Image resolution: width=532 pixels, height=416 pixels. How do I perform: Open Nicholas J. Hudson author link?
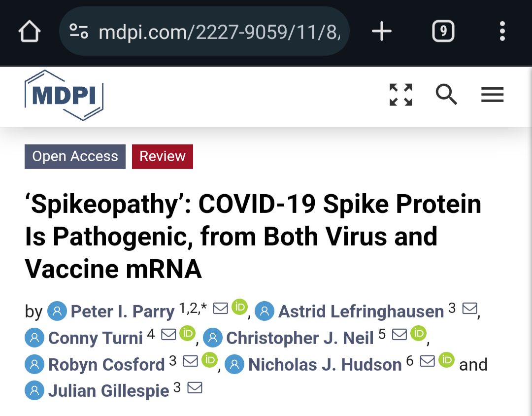[325, 365]
